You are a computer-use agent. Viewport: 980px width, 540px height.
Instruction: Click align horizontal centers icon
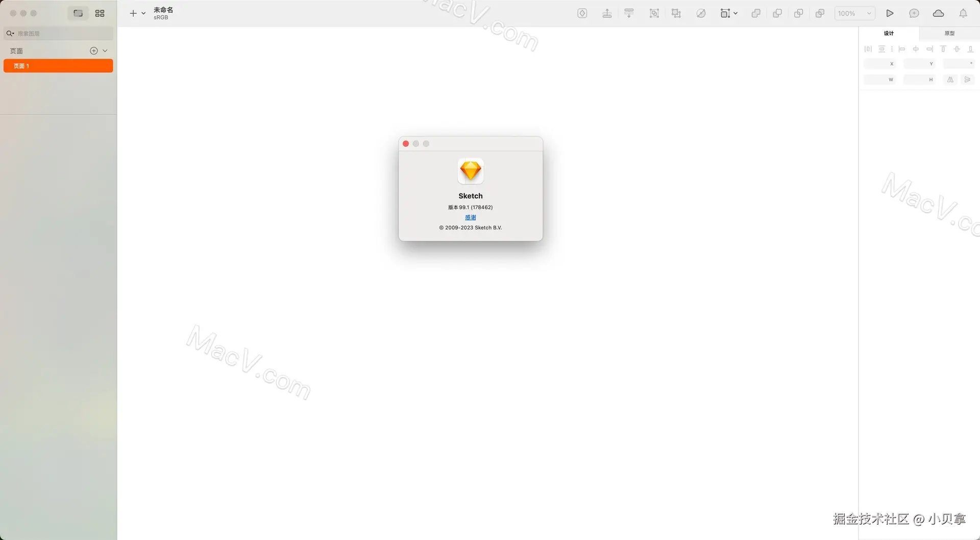point(916,49)
